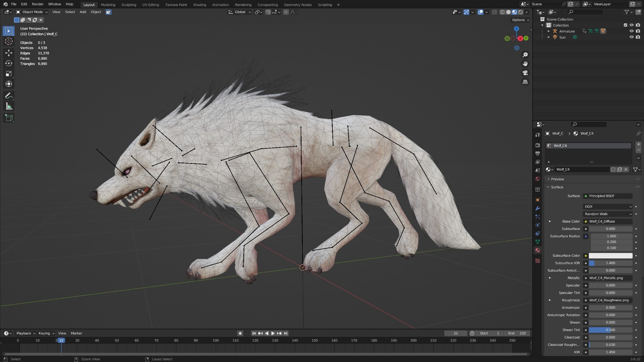Open the Material properties tab icon
The height and width of the screenshot is (362, 644).
tap(538, 250)
